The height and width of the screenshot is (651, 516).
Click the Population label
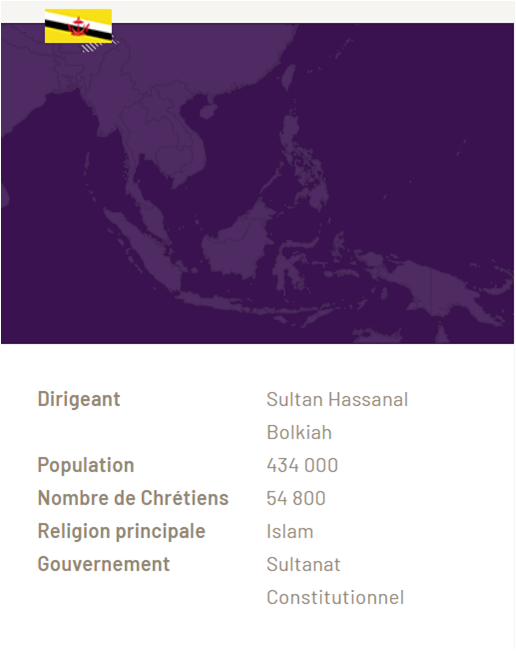pyautogui.click(x=86, y=465)
